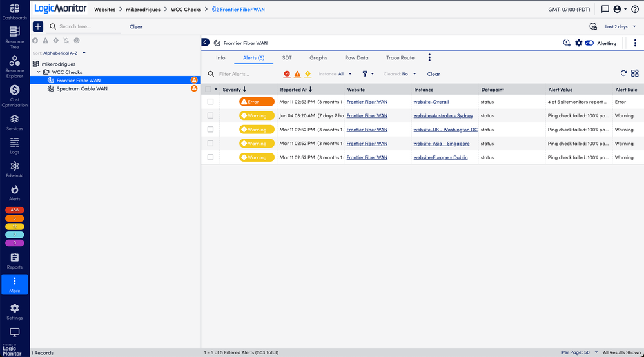Viewport: 644px width, 357px height.
Task: Switch to the SDT tab
Action: [x=287, y=58]
